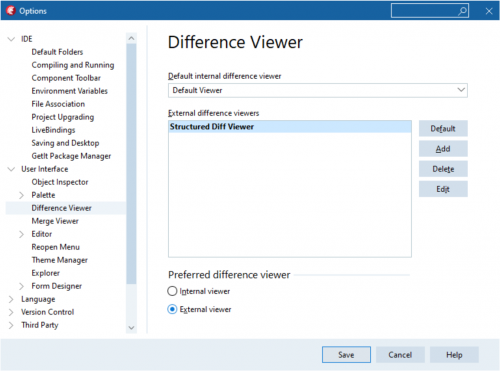Viewport: 500px width, 371px height.
Task: Select Difference Viewer in the options tree
Action: click(x=61, y=208)
